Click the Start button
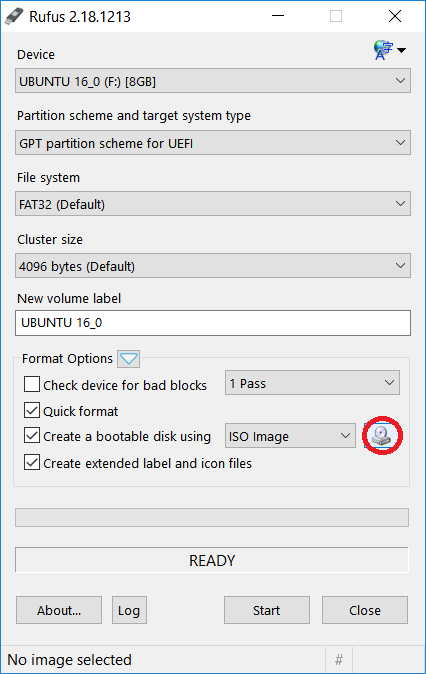Screen dimensions: 426x674 click(x=267, y=610)
